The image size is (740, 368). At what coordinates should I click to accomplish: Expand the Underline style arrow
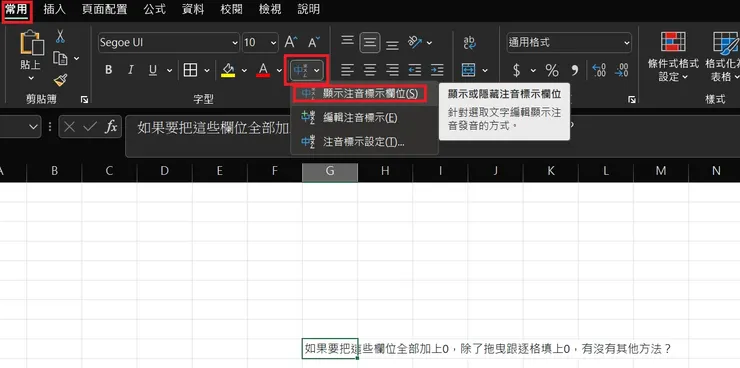pyautogui.click(x=169, y=71)
